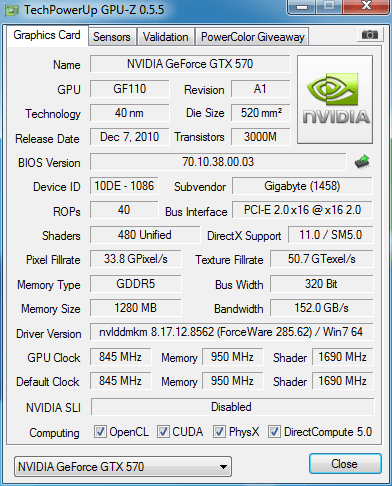Minimize the GPU-Z window
The width and height of the screenshot is (392, 486).
click(x=302, y=7)
